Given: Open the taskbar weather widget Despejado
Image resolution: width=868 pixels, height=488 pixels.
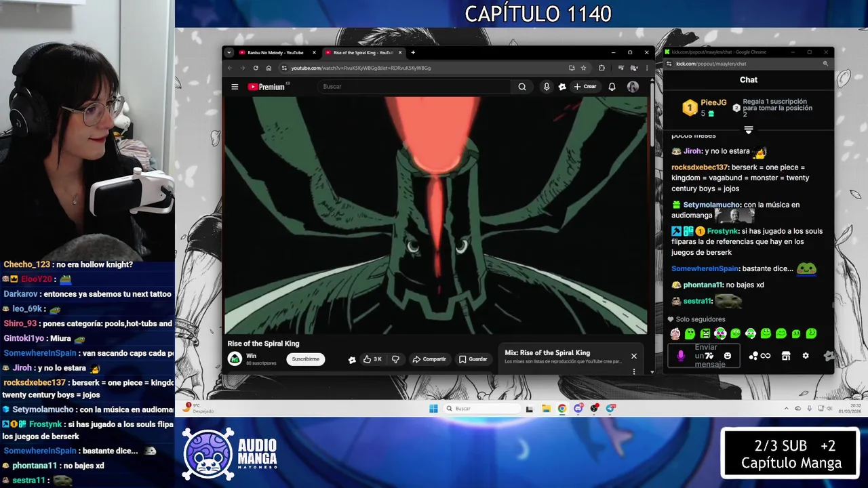Looking at the screenshot, I should pos(198,408).
